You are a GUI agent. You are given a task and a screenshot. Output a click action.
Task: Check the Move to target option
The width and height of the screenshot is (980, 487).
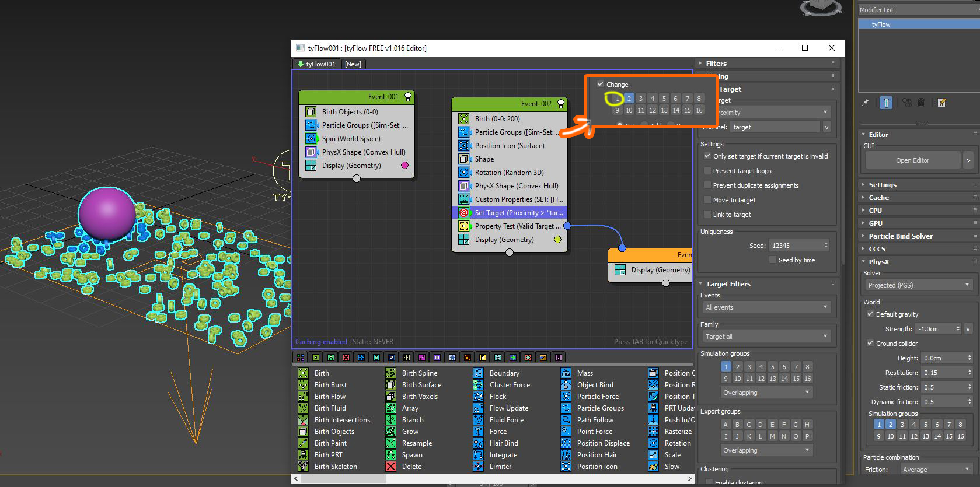pyautogui.click(x=707, y=200)
